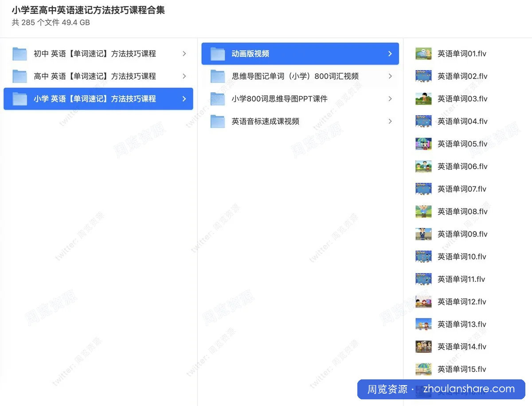Select file name 英语单词13.flv

pyautogui.click(x=462, y=324)
